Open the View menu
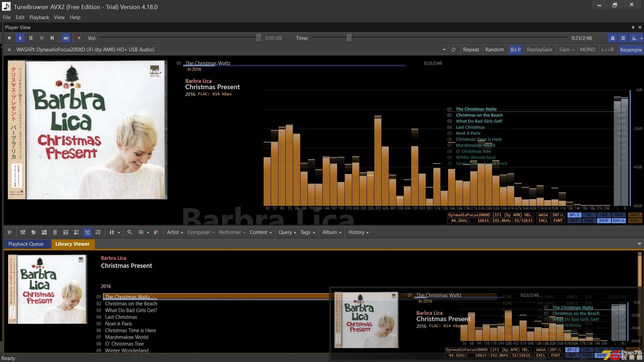Viewport: 644px width, 362px height. point(59,17)
